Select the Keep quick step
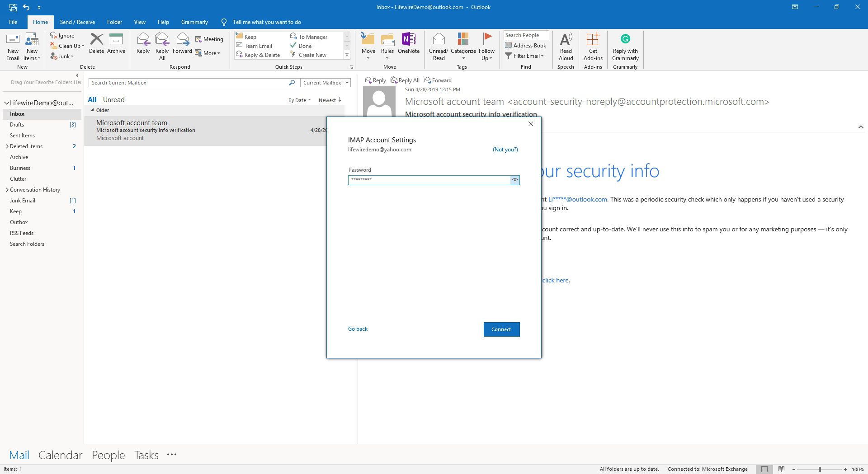 (246, 37)
